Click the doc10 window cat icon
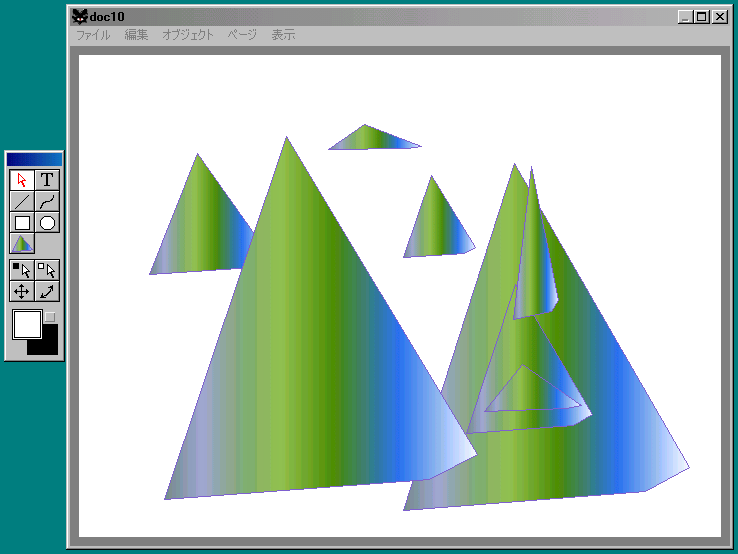 (80, 16)
